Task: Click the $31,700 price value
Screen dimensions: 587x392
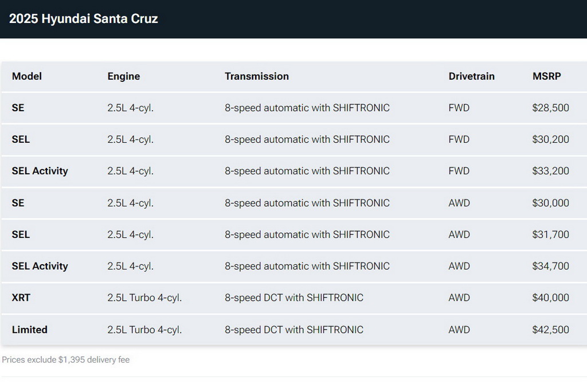Action: click(550, 234)
